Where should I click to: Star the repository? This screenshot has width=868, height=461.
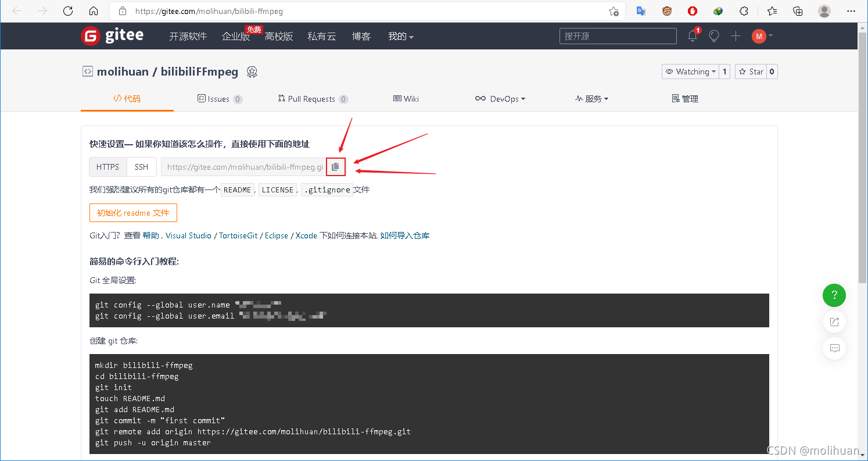tap(751, 72)
